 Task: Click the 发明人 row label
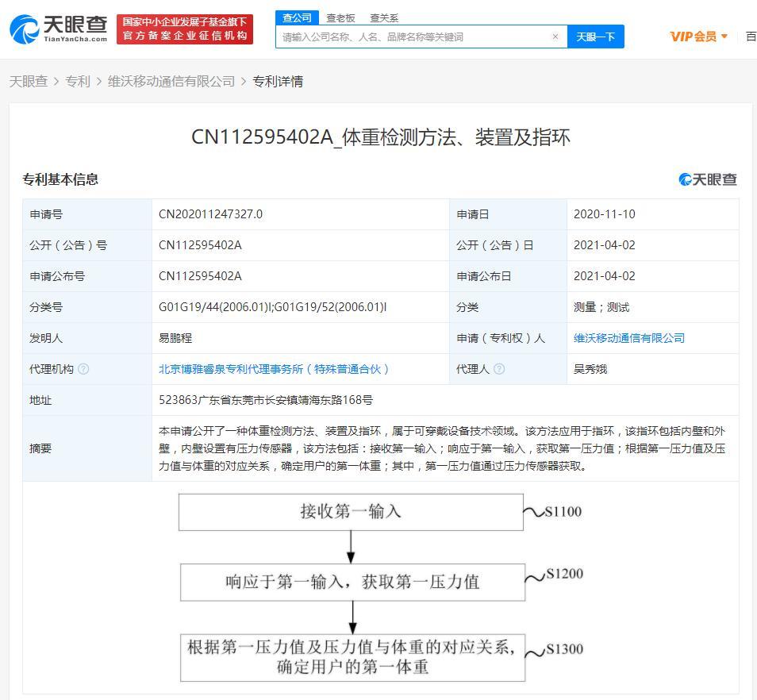(x=46, y=338)
